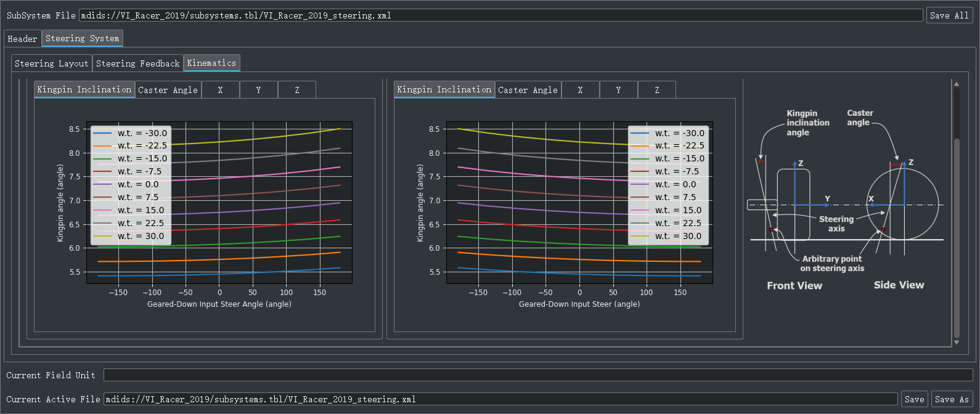Viewport: 980px width, 414px height.
Task: Click right chart x-axis label Geared-Down Input Steer
Action: [579, 304]
